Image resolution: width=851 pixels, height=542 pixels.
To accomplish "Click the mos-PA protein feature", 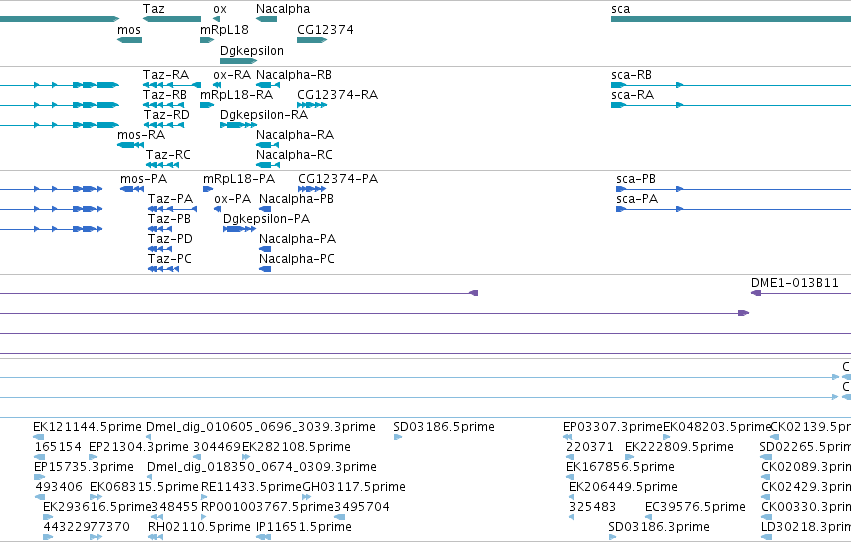I will [x=132, y=189].
